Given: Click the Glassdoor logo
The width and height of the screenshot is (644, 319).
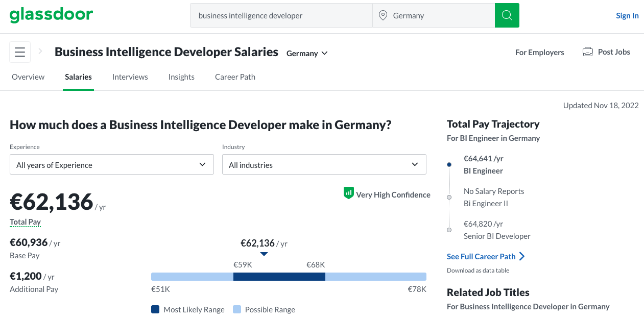Looking at the screenshot, I should point(51,15).
